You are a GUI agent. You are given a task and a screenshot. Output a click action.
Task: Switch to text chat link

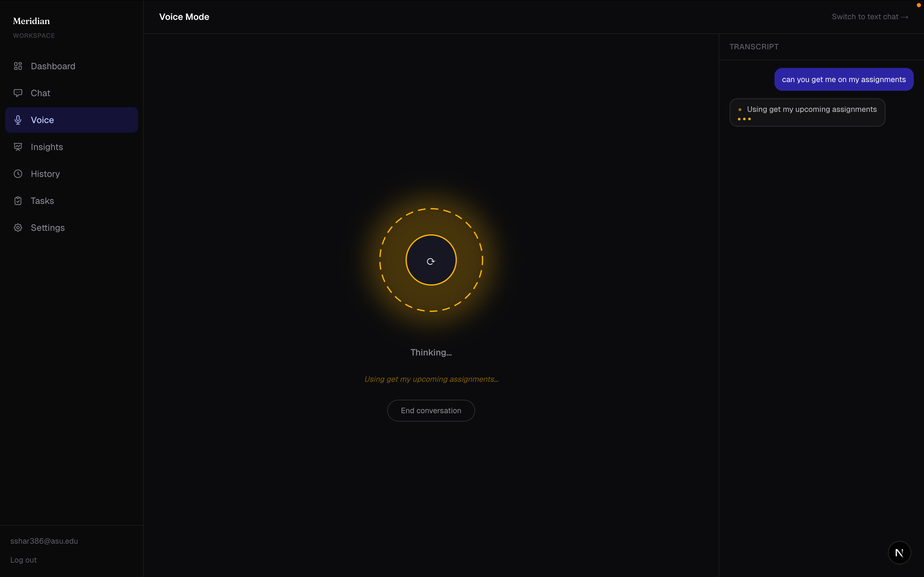coord(870,17)
